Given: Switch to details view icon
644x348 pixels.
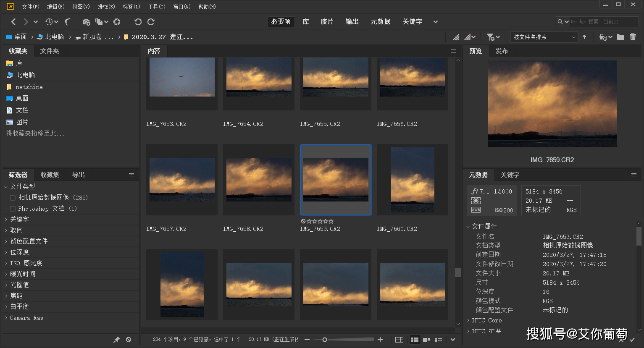Looking at the screenshot, I should coord(426,340).
